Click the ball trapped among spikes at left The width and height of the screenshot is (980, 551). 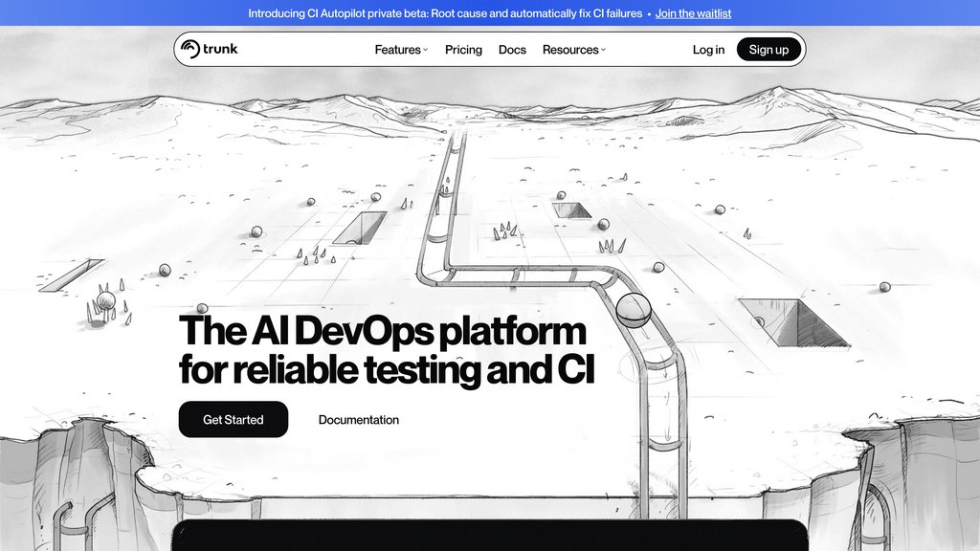pyautogui.click(x=105, y=301)
